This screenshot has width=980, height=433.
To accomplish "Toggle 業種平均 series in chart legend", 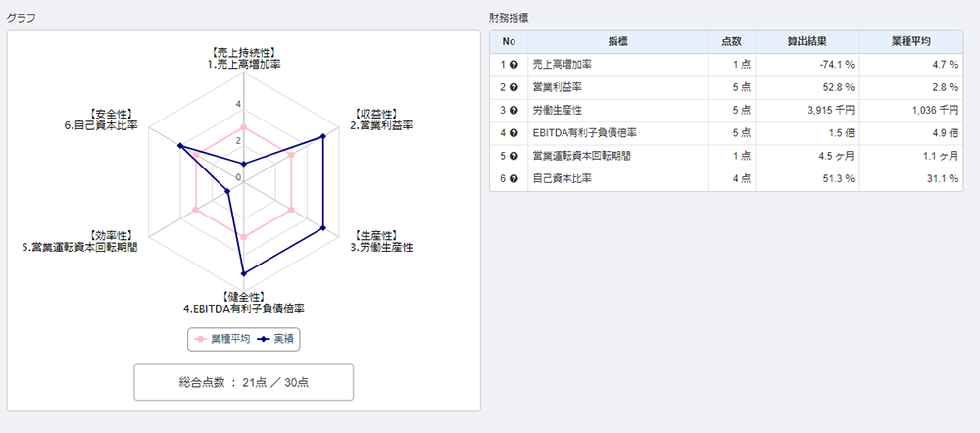I will [223, 339].
